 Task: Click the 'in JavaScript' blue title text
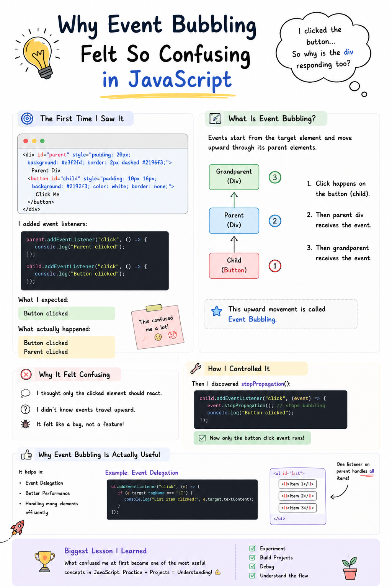(x=167, y=80)
